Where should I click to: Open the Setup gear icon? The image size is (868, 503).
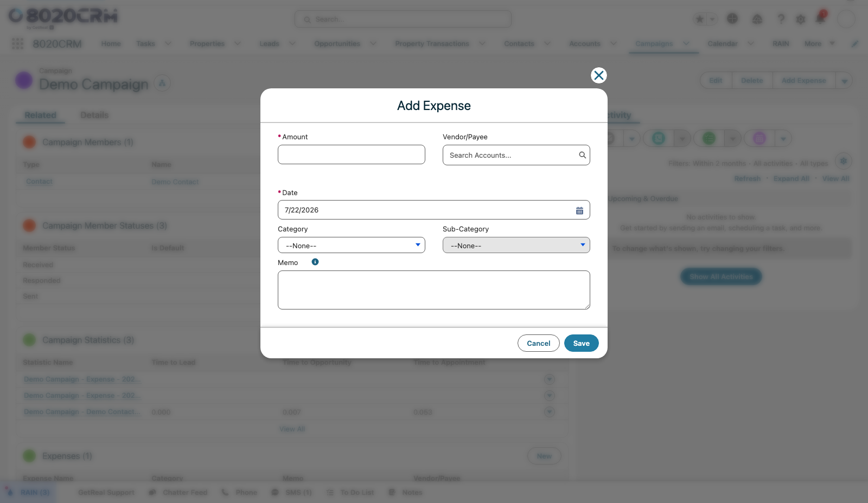[801, 19]
